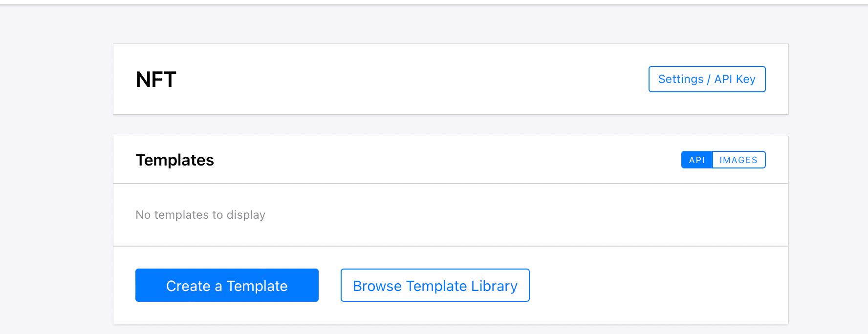868x334 pixels.
Task: Enable the unselected IMAGES toggle option
Action: tap(738, 160)
